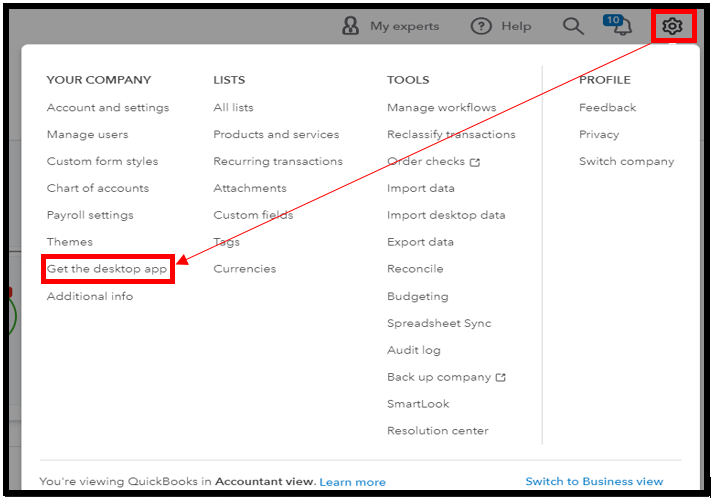Click Switch to Business view link
Viewport: 715px width, 499px height.
594,482
